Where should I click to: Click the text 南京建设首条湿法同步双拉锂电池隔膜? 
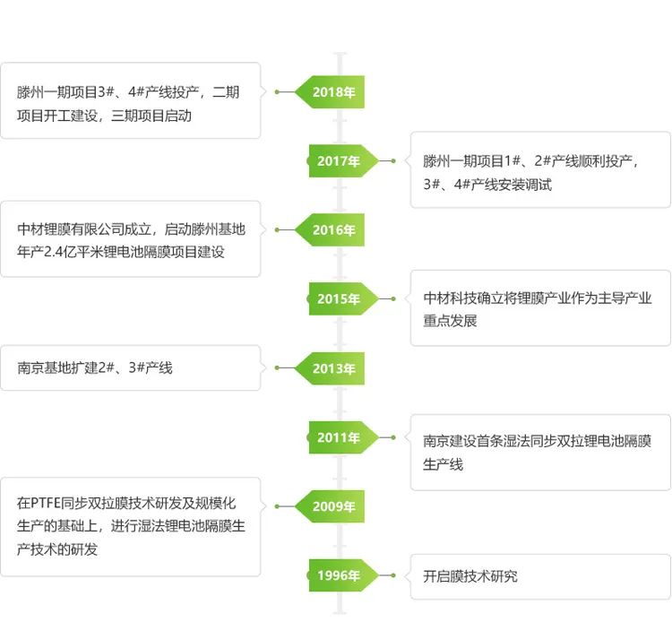(538, 441)
